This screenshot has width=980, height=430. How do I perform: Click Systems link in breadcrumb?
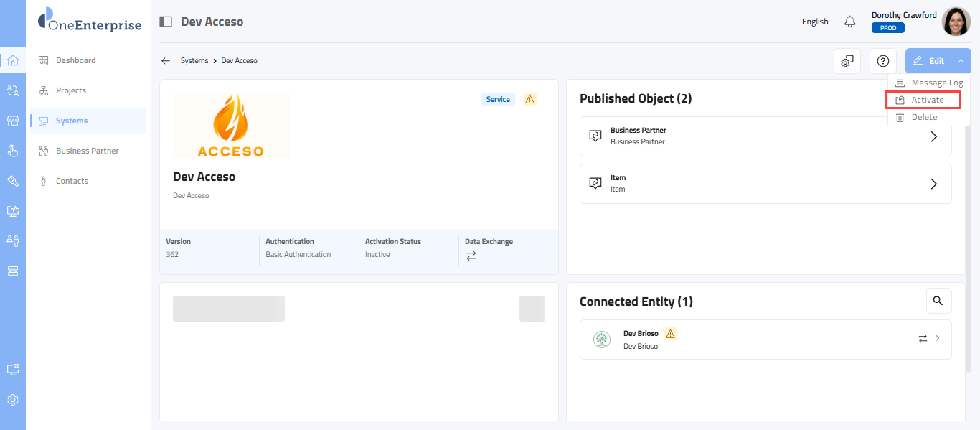[x=194, y=61]
